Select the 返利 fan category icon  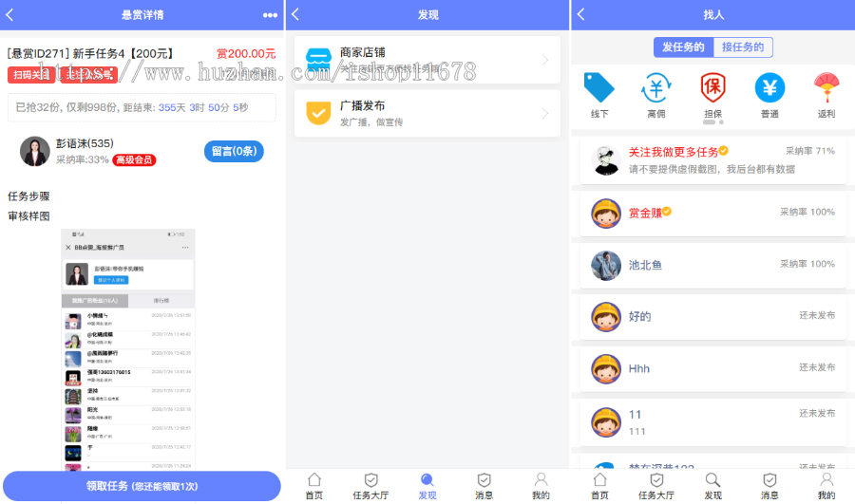click(x=826, y=87)
